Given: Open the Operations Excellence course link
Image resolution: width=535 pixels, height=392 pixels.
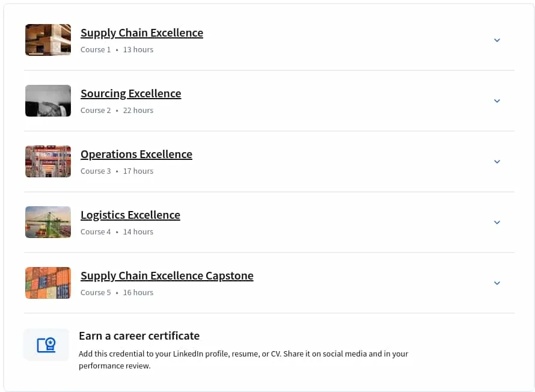Looking at the screenshot, I should (x=136, y=154).
